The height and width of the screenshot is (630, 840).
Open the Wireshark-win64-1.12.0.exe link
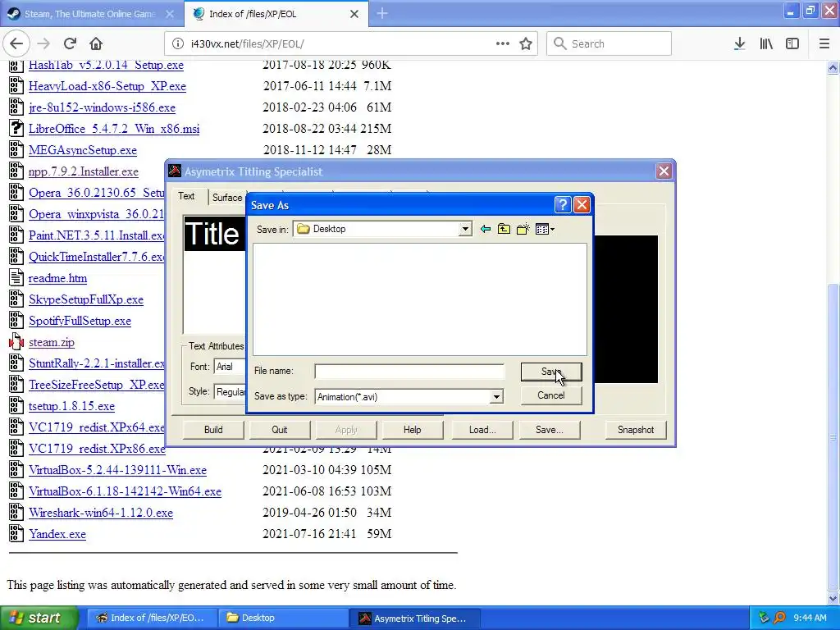point(101,513)
